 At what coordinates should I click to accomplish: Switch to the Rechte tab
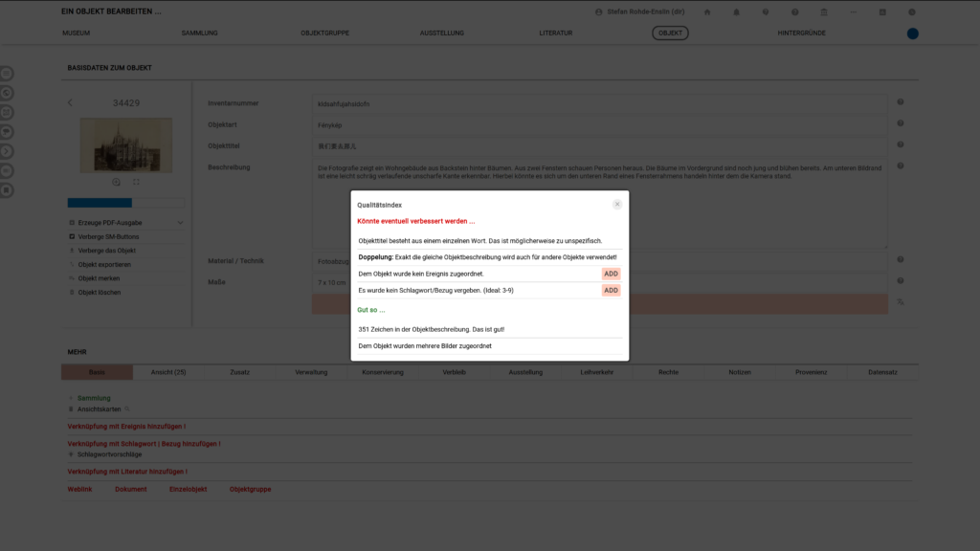point(668,372)
